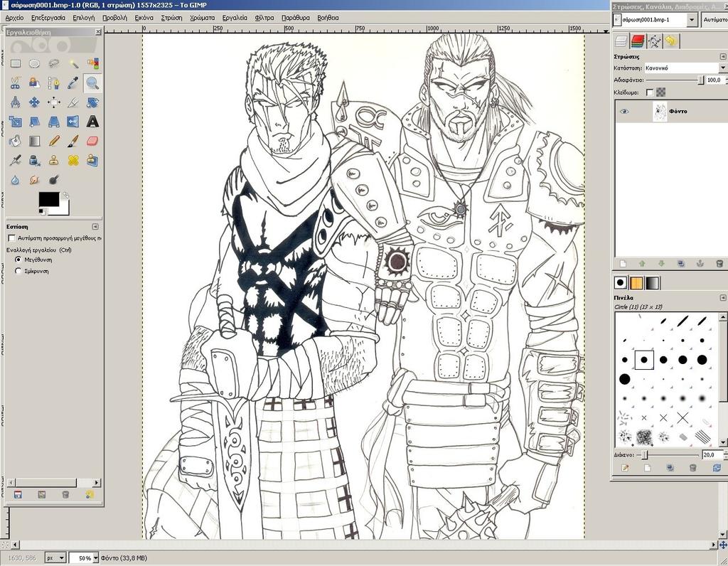Screen dimensions: 728x566
Task: Open the 'Εστίαση' tool options menu arrow
Action: click(95, 227)
